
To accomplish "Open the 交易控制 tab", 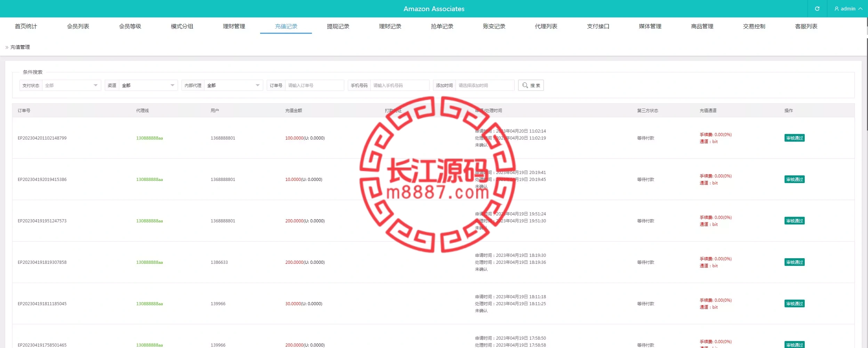I will tap(754, 26).
